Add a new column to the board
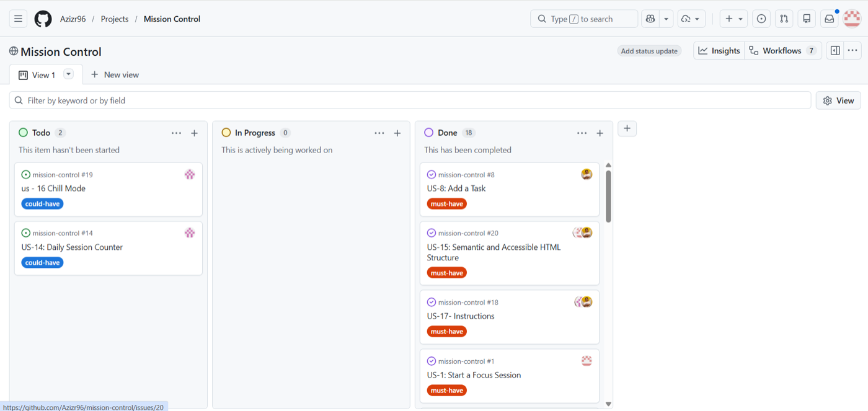 [627, 128]
